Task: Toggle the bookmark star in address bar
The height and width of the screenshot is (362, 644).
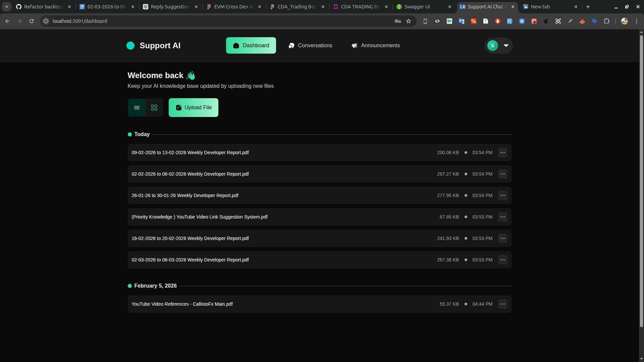Action: pos(409,21)
